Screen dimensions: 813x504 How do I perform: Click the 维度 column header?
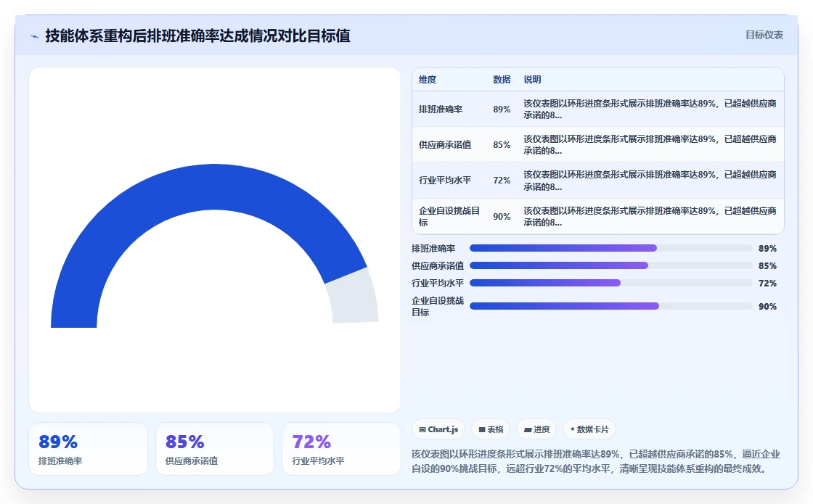point(428,80)
